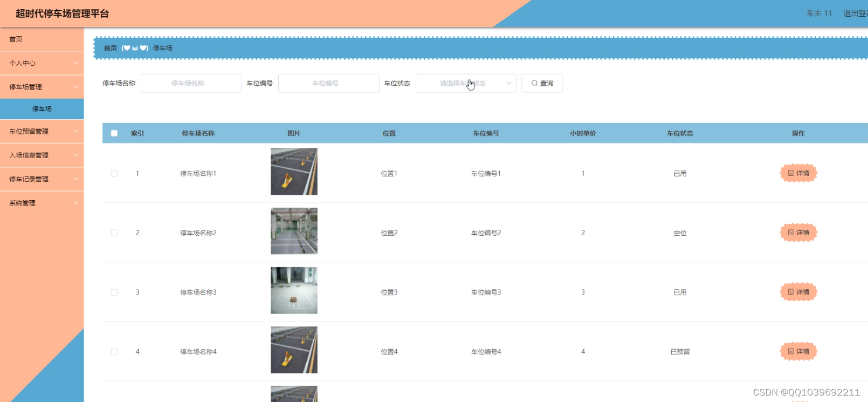Click the 首页 breadcrumb link
This screenshot has height=402, width=868.
pyautogui.click(x=110, y=48)
